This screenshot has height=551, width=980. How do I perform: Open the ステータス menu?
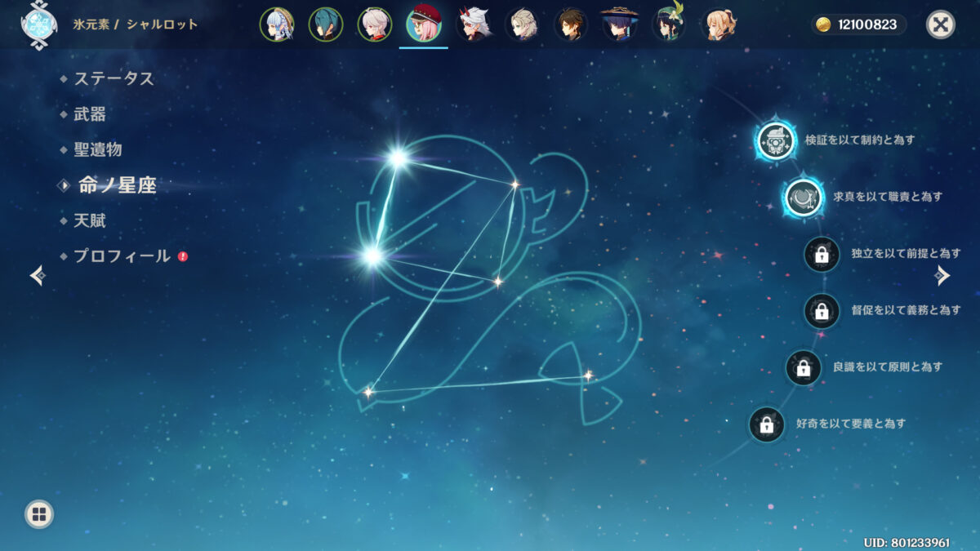[114, 79]
